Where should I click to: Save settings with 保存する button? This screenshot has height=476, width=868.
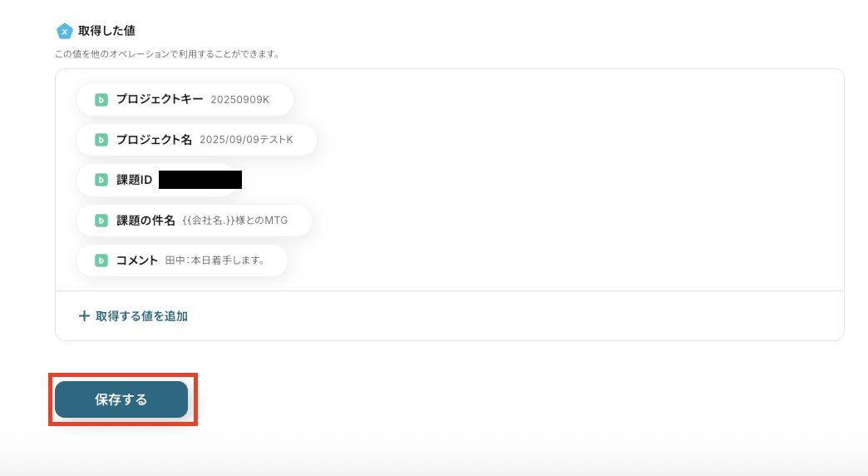coord(121,399)
